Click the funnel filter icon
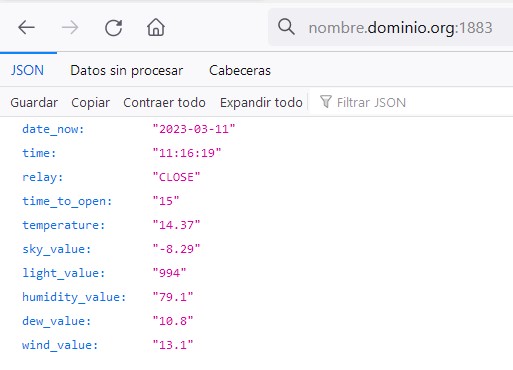513x370 pixels. coord(326,102)
